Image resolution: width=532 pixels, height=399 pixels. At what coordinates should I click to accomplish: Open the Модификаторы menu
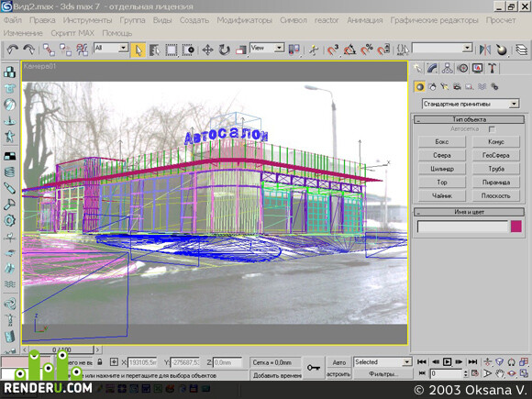244,20
